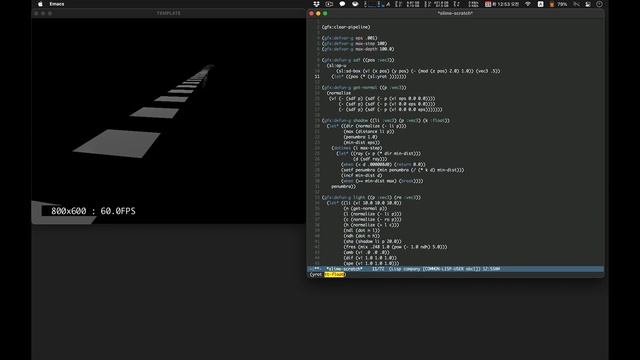
Task: Open the Apple menu
Action: [x=40, y=4]
